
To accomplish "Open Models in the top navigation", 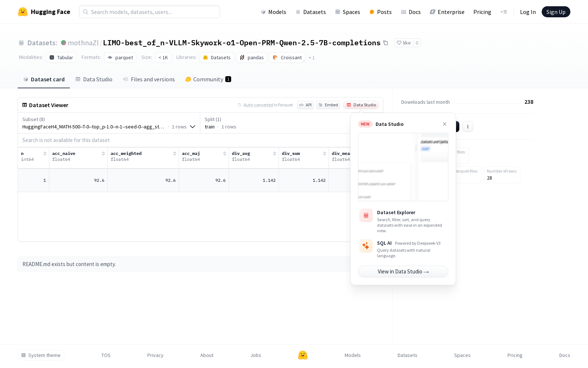I will click(273, 12).
